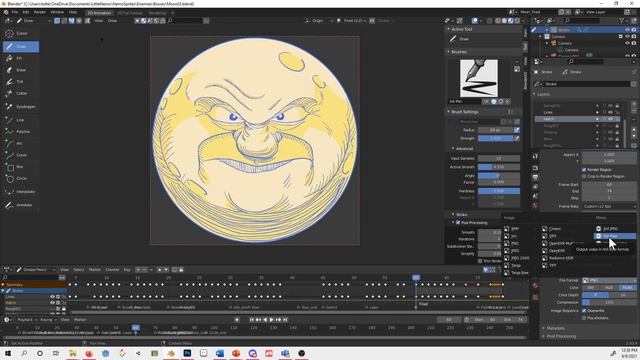Select the Box tool
640x360 pixels.
click(20, 167)
